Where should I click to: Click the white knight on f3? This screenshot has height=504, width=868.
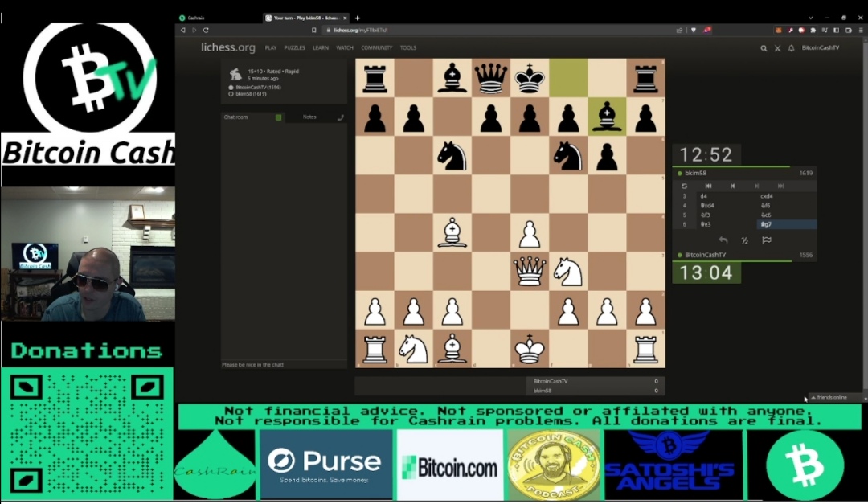point(568,272)
